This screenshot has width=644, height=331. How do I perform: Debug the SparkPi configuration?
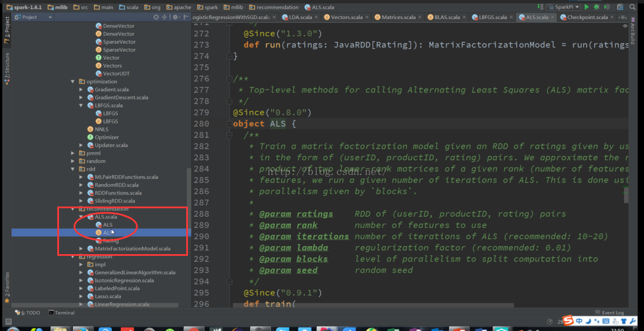[x=597, y=7]
